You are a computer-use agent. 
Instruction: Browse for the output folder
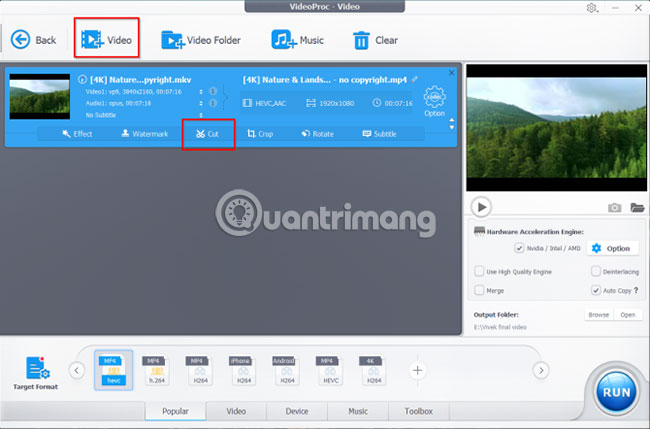599,315
